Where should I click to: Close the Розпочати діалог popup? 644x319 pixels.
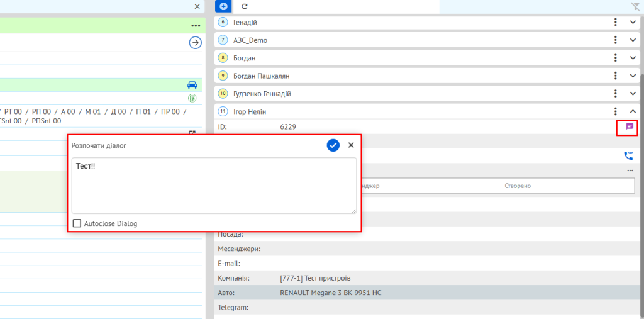(x=351, y=145)
